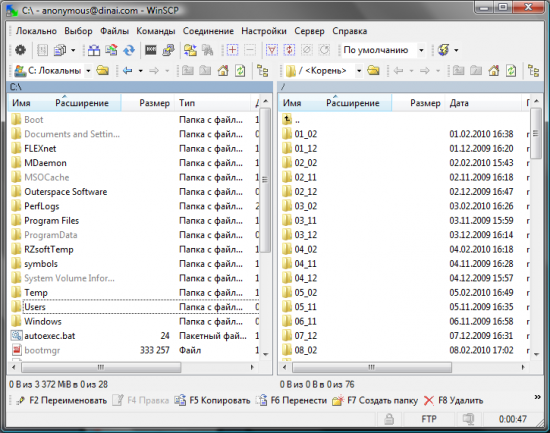Select the remote parent '..' entry
Image resolution: width=550 pixels, height=433 pixels.
click(x=297, y=120)
